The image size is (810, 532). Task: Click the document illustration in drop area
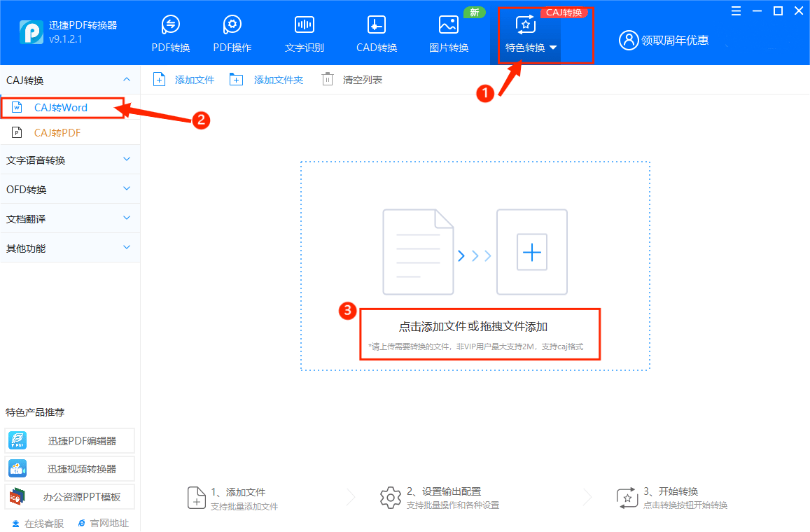(x=418, y=251)
